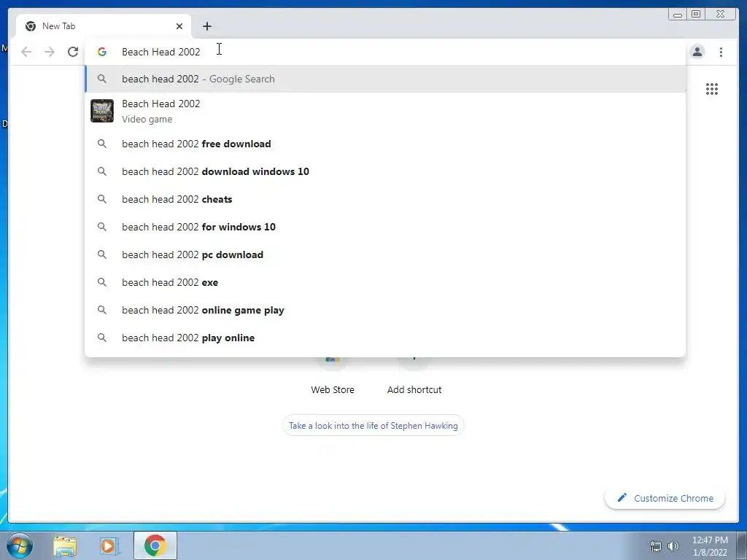Open Windows Media Player from taskbar

(x=109, y=545)
